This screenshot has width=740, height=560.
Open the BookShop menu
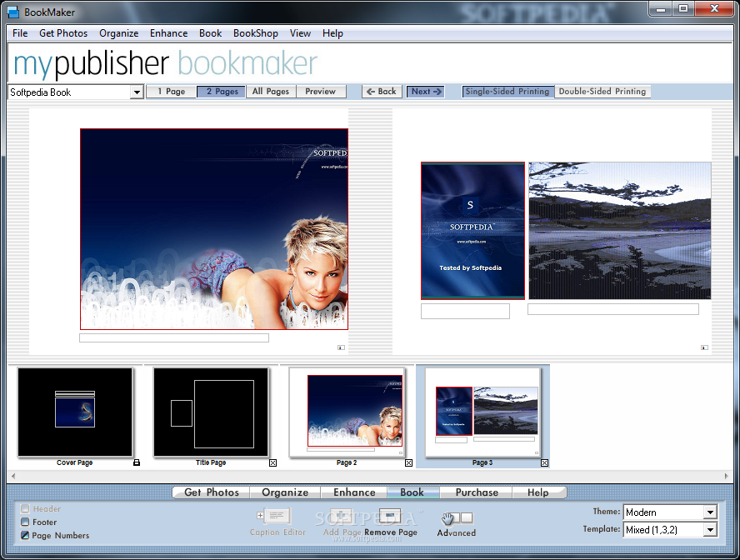pos(255,33)
